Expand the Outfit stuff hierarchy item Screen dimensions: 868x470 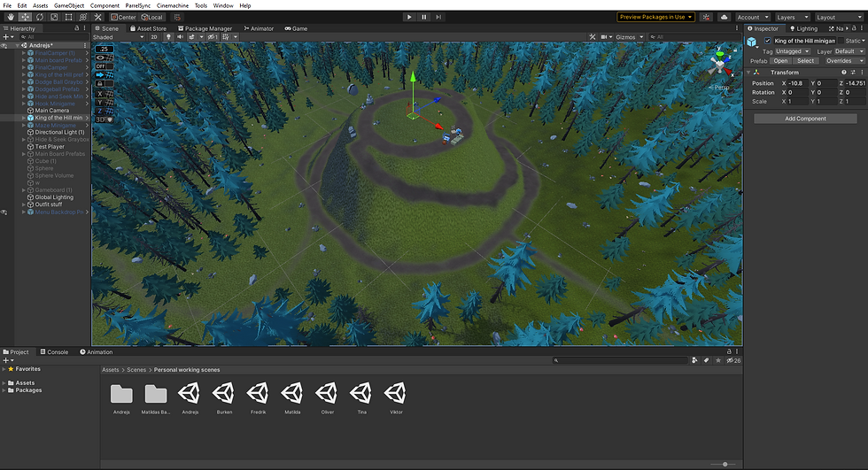[x=24, y=204]
